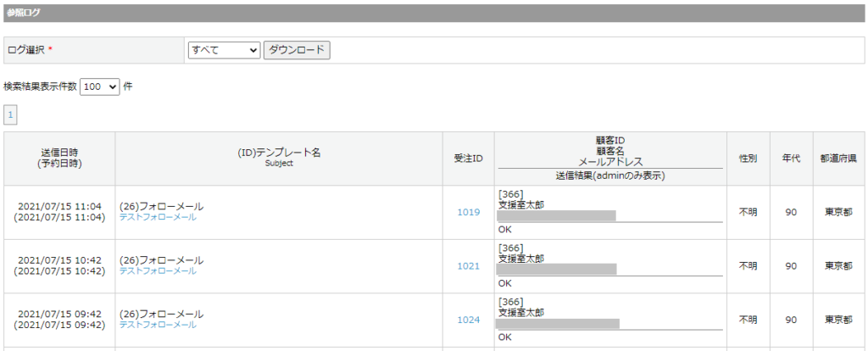Viewport: 868px width, 351px height.
Task: Select the 2021/07/15 09:42 timestamp cell
Action: pos(60,320)
